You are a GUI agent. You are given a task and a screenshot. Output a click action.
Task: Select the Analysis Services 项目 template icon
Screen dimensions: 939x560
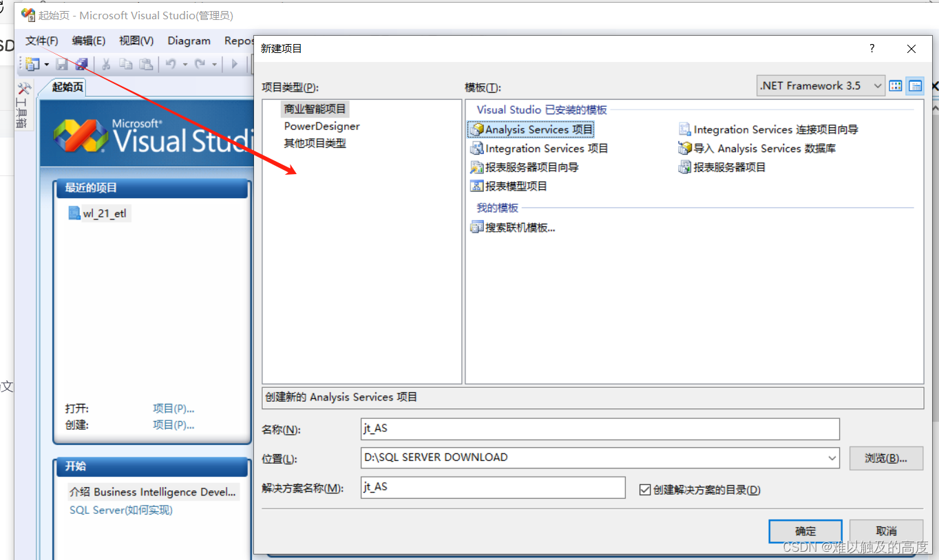476,129
